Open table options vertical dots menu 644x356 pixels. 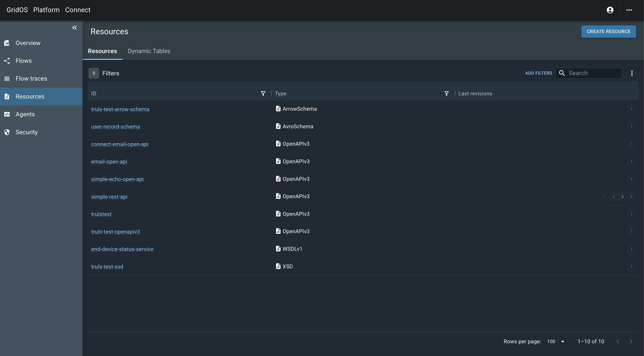pyautogui.click(x=632, y=73)
